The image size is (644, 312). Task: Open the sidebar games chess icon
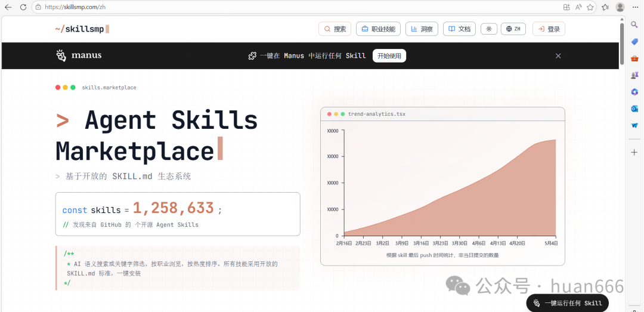click(x=634, y=75)
